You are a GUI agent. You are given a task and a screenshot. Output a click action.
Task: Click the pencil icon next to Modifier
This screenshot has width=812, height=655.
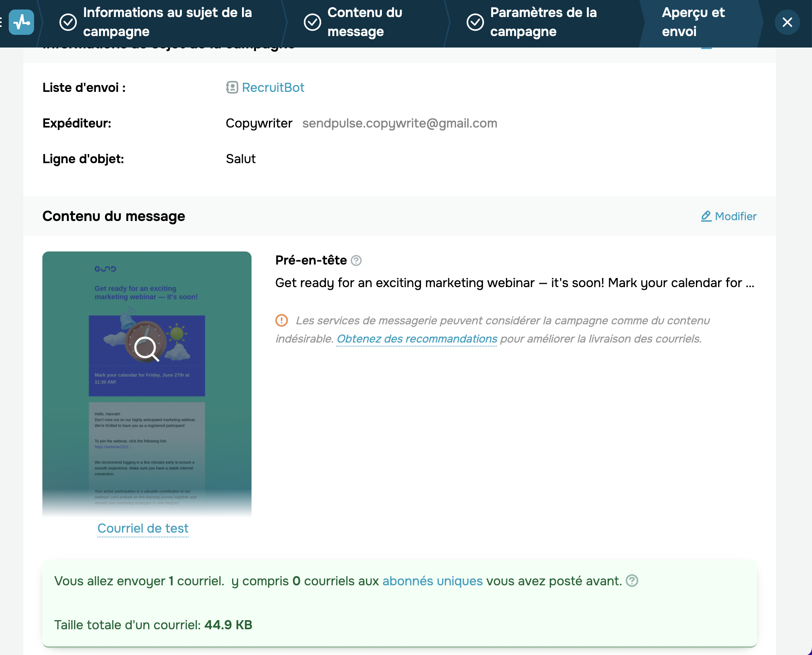(x=706, y=216)
